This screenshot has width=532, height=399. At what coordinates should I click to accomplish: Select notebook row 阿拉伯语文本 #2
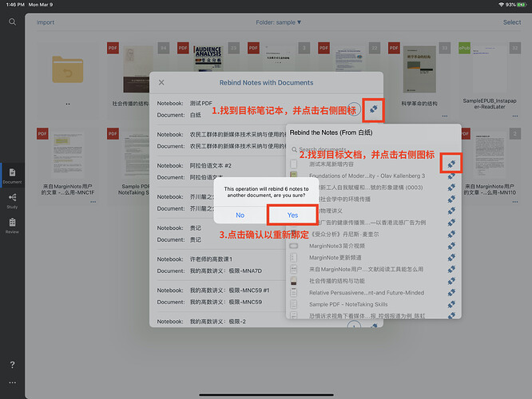click(x=219, y=172)
